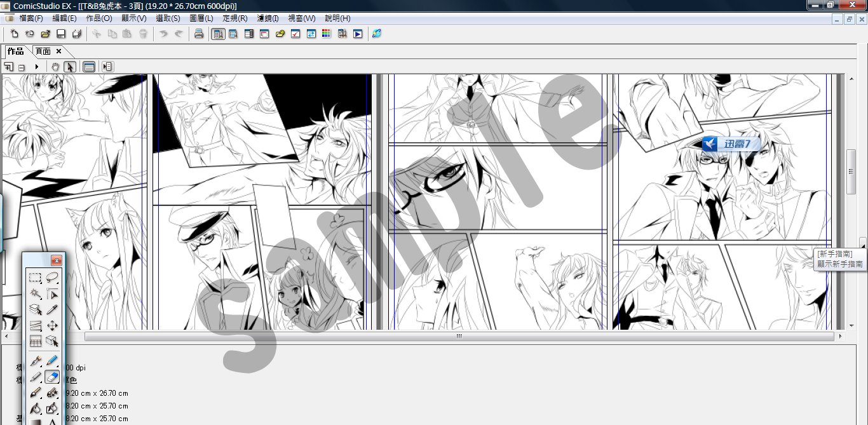
Task: Open the 視窗(W) menu
Action: [x=302, y=18]
